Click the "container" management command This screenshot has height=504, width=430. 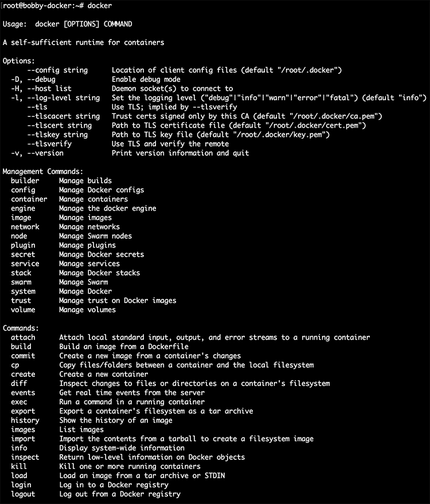29,199
